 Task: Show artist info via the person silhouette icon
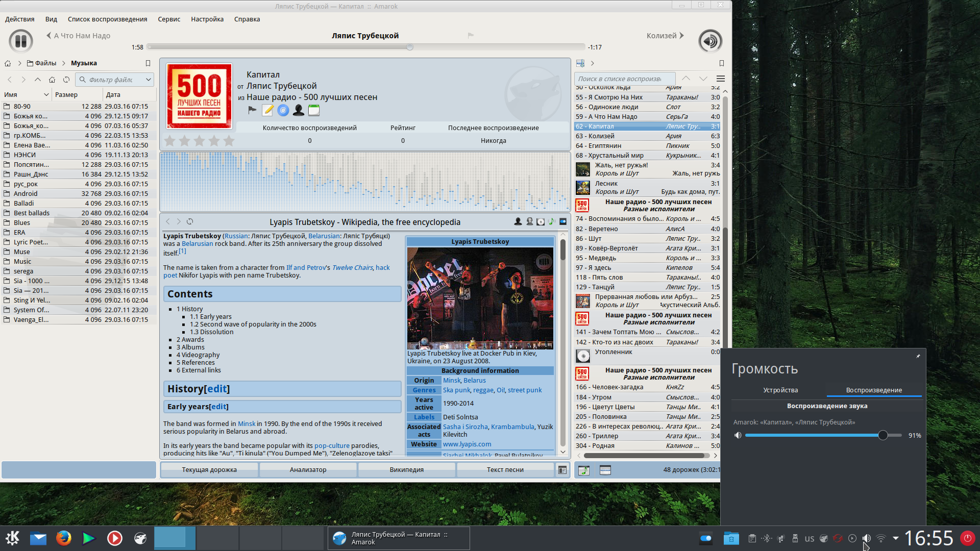point(299,110)
